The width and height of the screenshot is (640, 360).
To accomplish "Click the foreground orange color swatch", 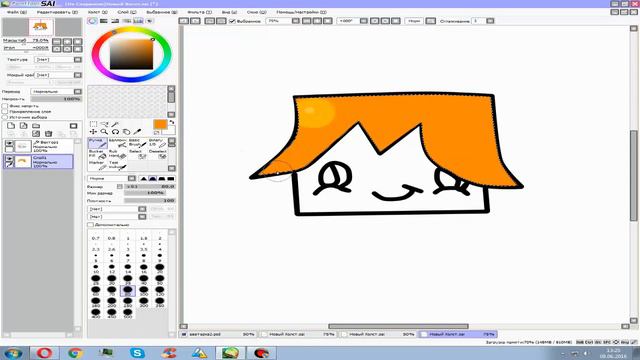I will pyautogui.click(x=160, y=124).
